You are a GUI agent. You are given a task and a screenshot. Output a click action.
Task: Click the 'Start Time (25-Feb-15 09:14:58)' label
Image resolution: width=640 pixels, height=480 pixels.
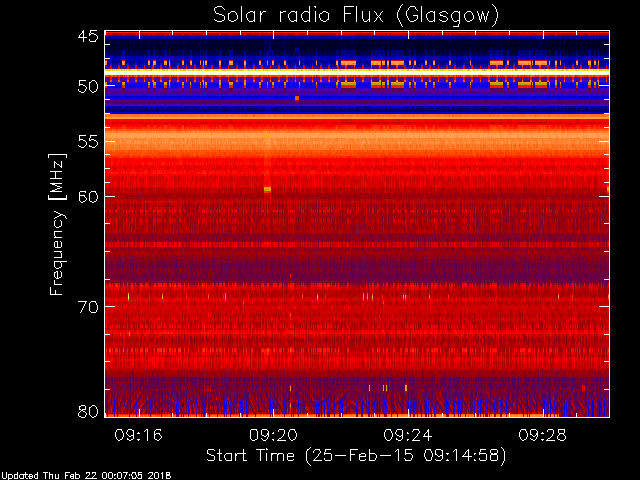pyautogui.click(x=356, y=456)
